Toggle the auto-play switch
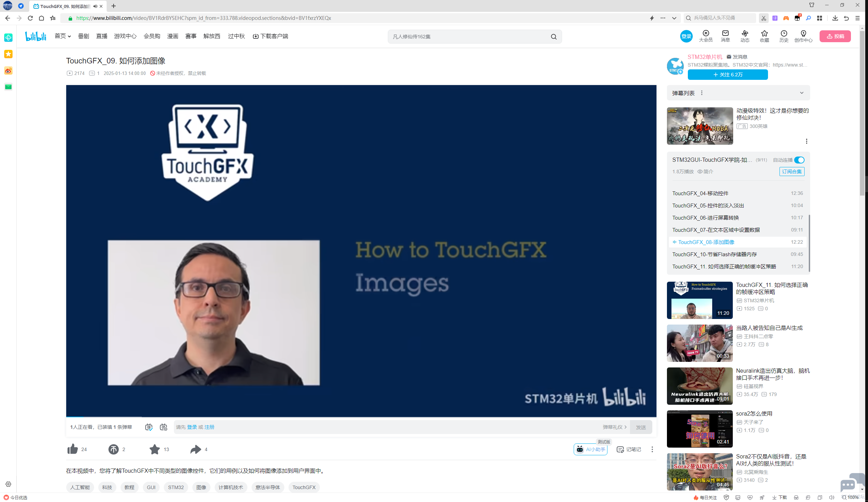 click(x=799, y=160)
